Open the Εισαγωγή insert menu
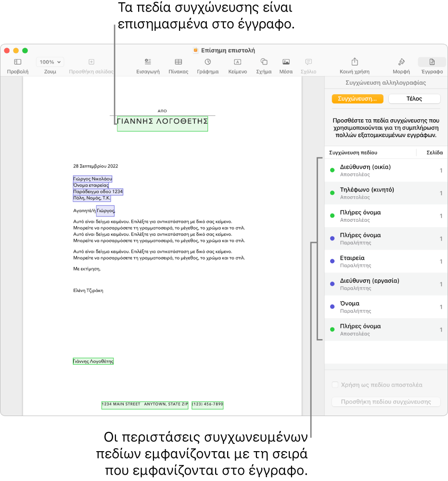 coord(148,62)
